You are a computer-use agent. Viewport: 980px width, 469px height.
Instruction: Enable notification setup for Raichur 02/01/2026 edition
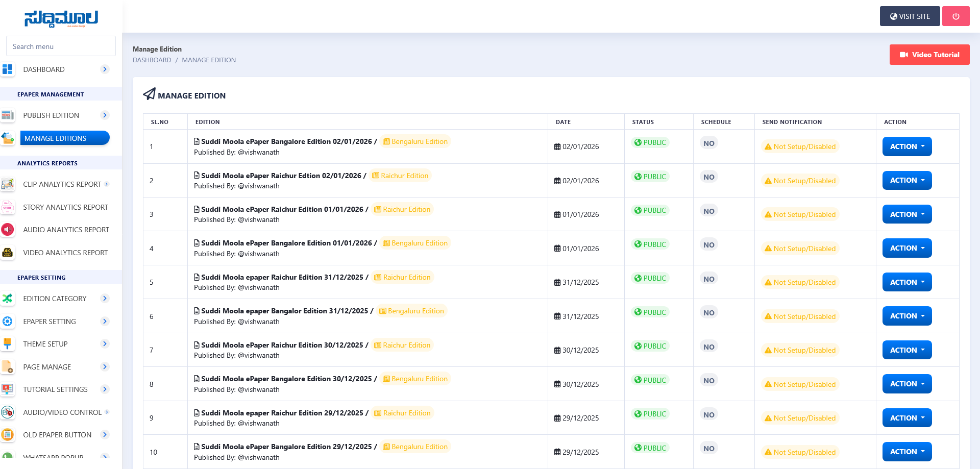[800, 181]
